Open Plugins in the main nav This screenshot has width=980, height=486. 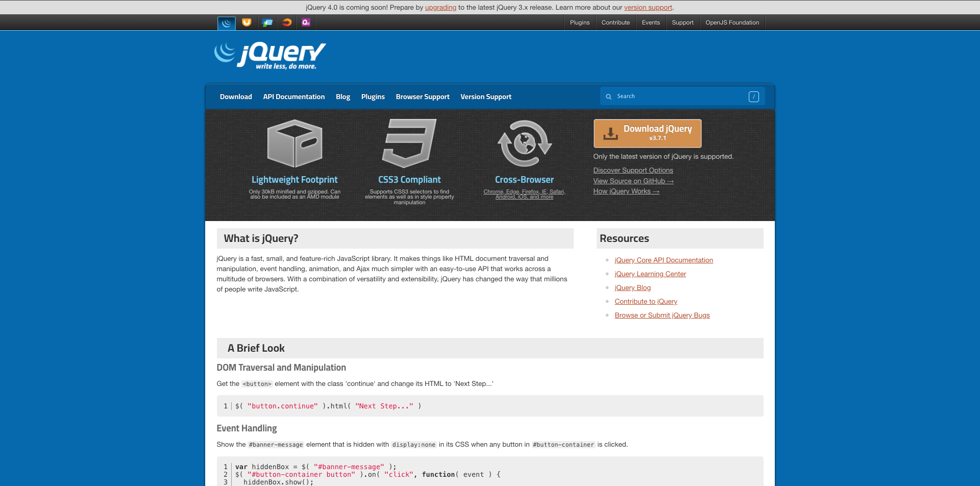tap(373, 96)
